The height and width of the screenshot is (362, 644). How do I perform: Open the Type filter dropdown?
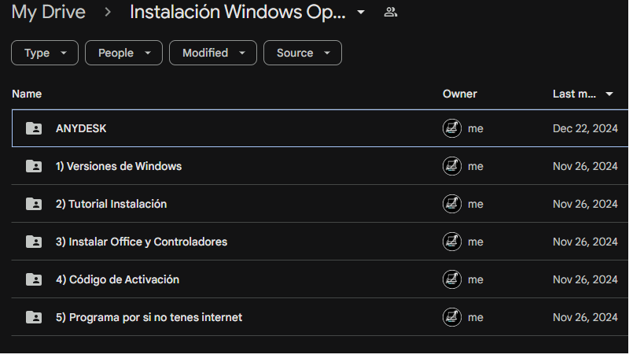click(45, 53)
